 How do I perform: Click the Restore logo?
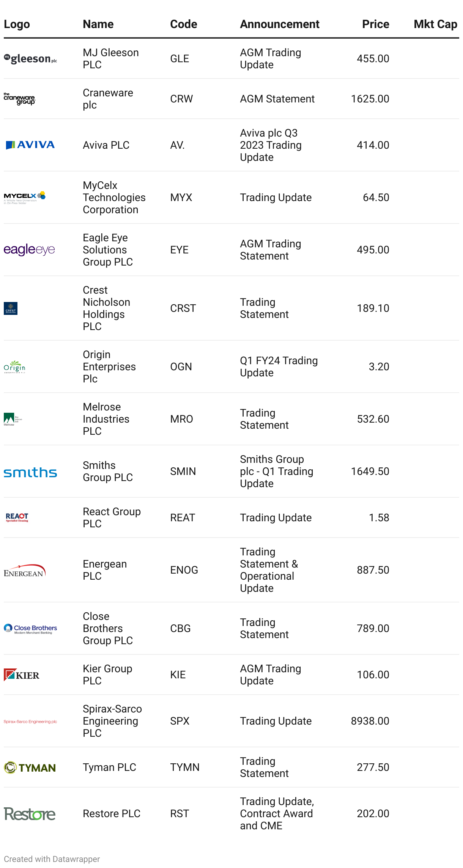[30, 814]
